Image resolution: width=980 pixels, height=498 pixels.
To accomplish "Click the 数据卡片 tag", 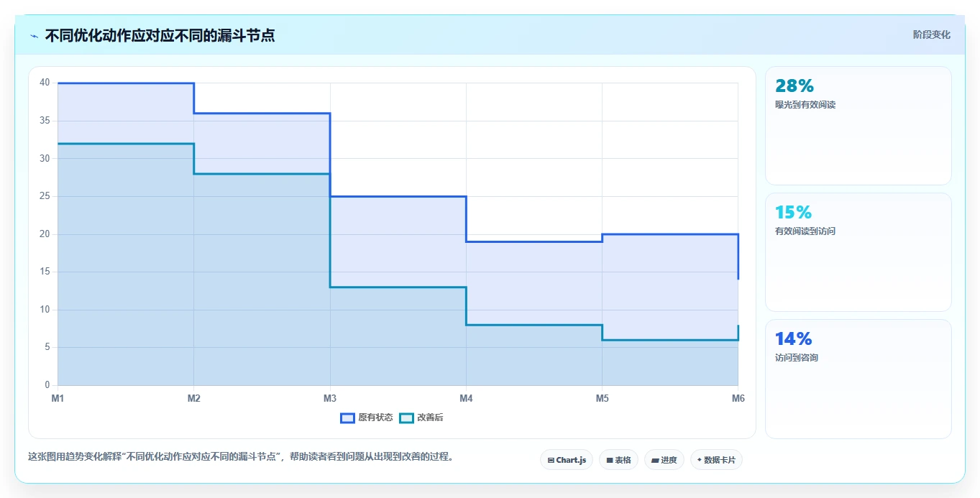I will 716,460.
